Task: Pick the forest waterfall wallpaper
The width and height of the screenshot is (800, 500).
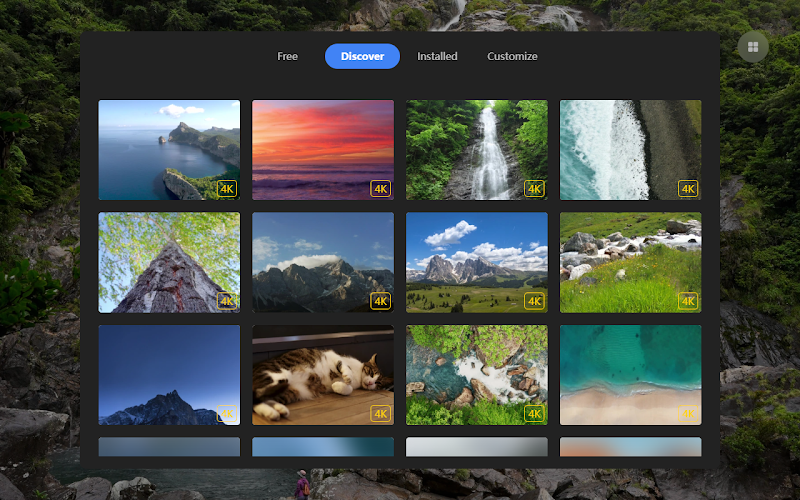Action: pos(477,150)
